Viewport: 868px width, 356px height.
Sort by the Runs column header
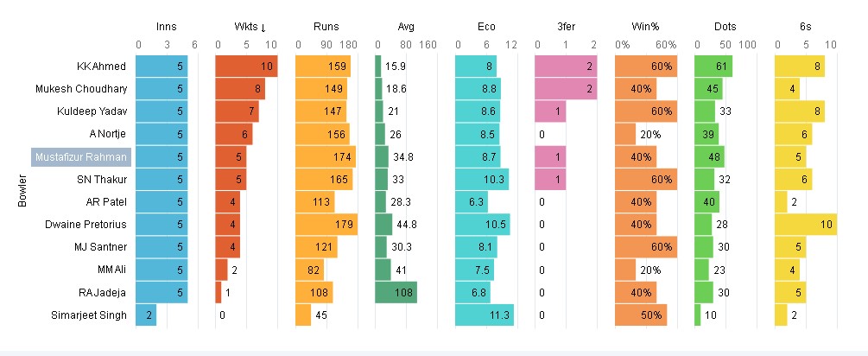coord(326,28)
